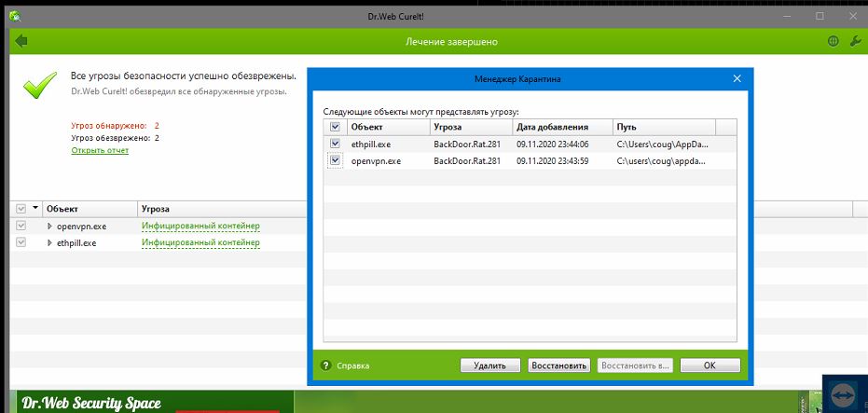The height and width of the screenshot is (413, 868).
Task: Toggle openvpn.exe checkbox in main threats list
Action: (21, 226)
